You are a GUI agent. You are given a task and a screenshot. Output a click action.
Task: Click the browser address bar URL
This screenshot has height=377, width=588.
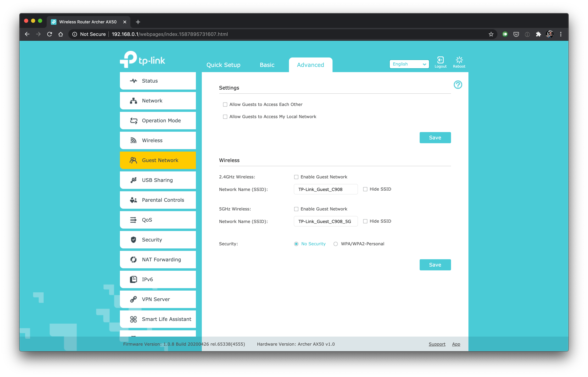170,34
